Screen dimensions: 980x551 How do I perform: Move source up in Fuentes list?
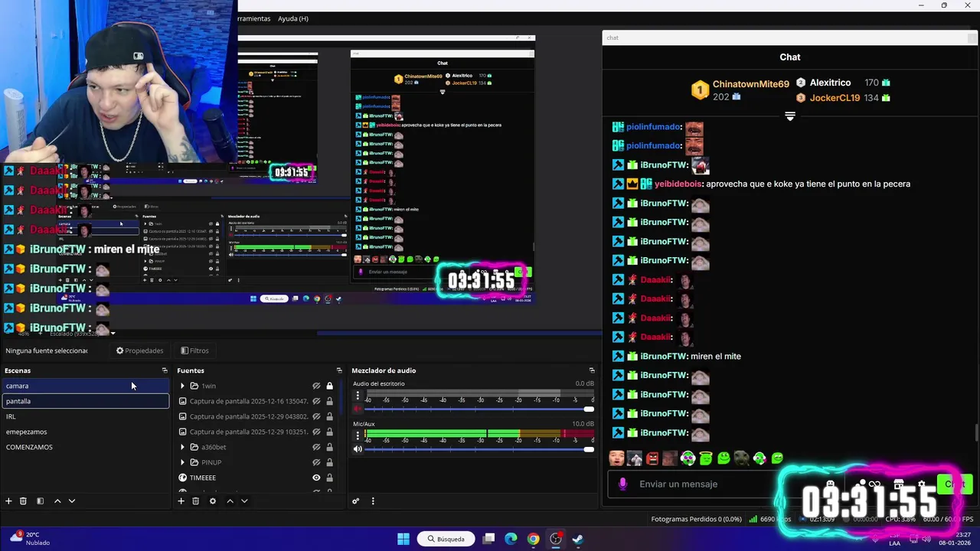(x=230, y=501)
